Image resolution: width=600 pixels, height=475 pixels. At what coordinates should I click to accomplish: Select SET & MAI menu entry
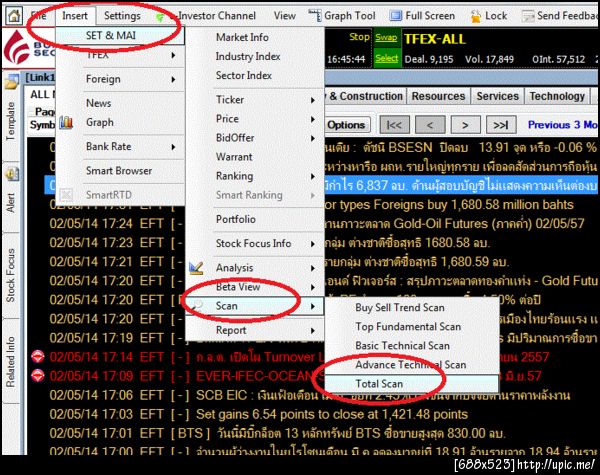[120, 36]
